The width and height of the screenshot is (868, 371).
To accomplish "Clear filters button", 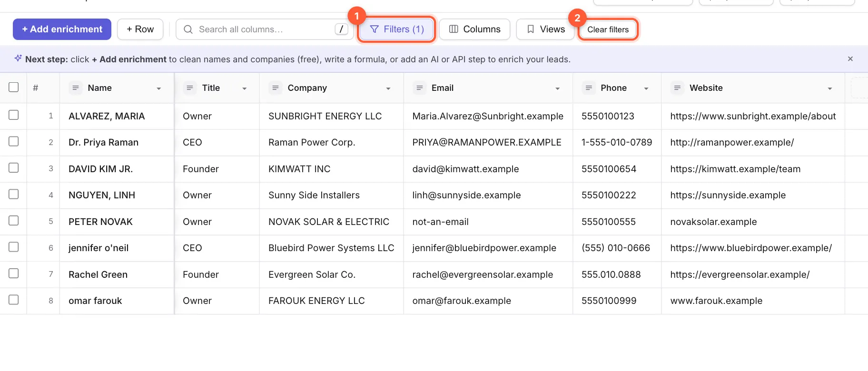I will pos(608,29).
